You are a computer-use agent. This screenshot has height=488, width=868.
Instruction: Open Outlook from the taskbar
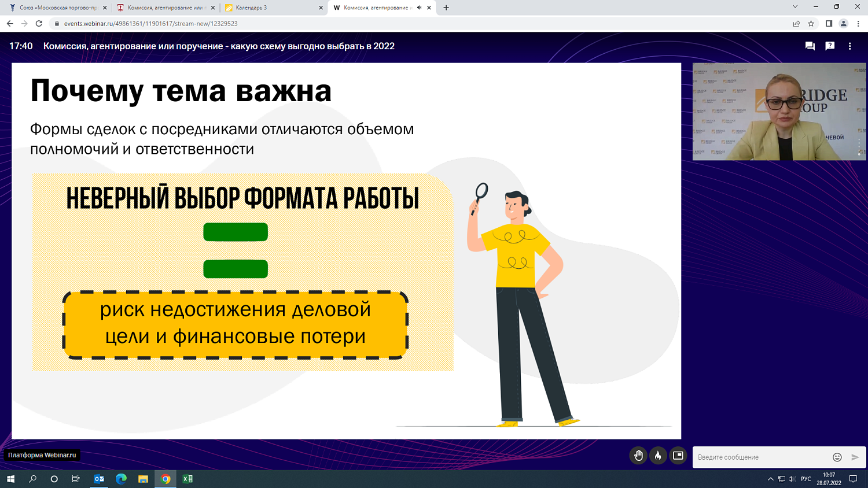click(x=99, y=479)
